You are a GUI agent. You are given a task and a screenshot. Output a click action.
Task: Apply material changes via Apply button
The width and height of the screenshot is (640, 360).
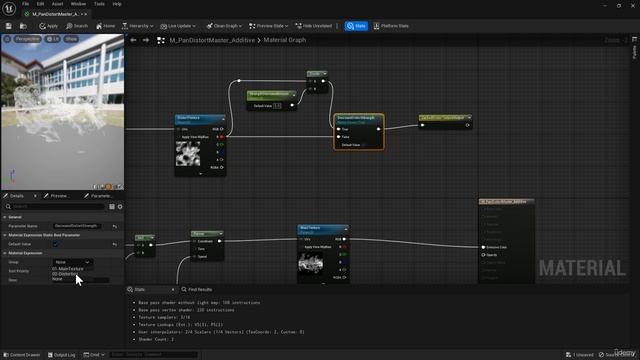point(49,26)
